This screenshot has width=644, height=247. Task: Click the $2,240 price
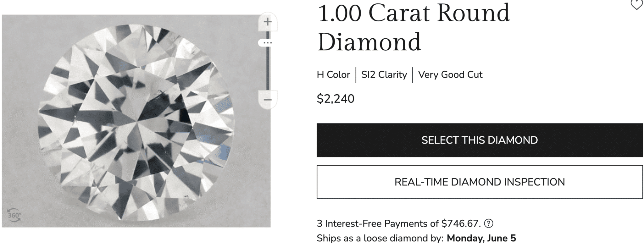(336, 99)
